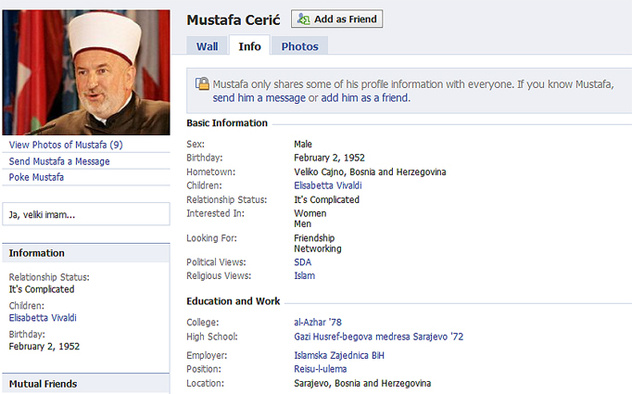The height and width of the screenshot is (394, 632).
Task: Open the al-Azhar '78 college link
Action: coord(318,322)
